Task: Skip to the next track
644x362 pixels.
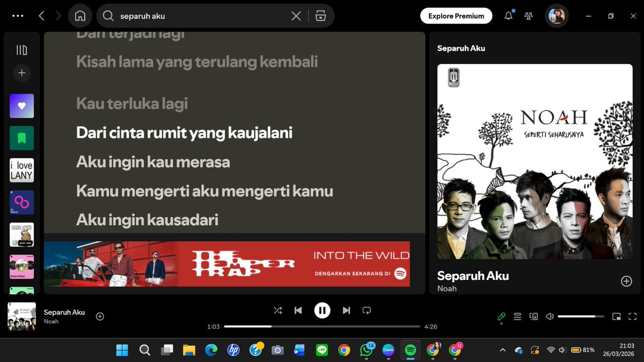Action: (346, 310)
